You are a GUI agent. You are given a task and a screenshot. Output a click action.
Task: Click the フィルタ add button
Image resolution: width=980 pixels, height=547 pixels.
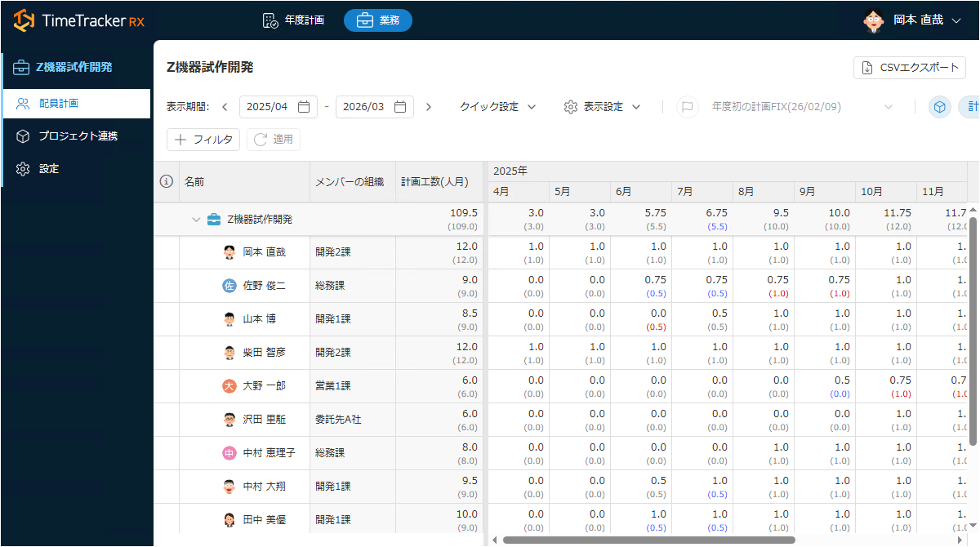pyautogui.click(x=203, y=140)
